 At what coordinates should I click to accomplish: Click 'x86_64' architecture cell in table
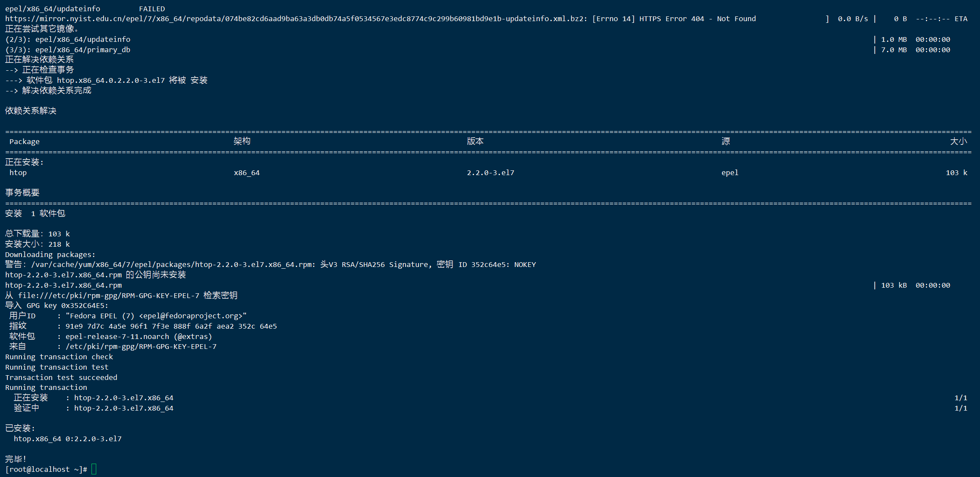247,173
